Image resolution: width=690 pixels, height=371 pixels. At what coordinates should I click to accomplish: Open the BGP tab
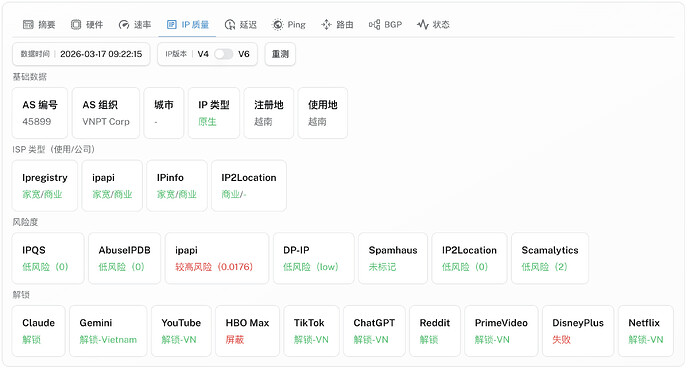coord(385,25)
